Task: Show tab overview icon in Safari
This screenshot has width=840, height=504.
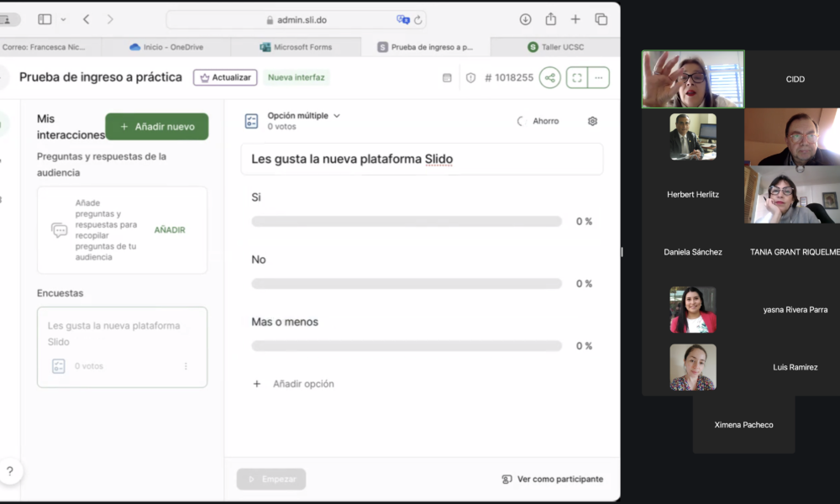Action: 601,19
